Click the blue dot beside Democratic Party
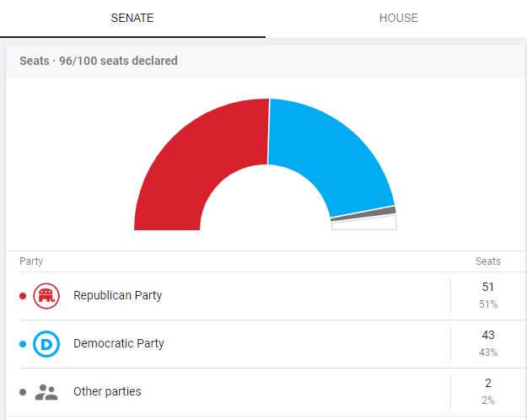 23,344
